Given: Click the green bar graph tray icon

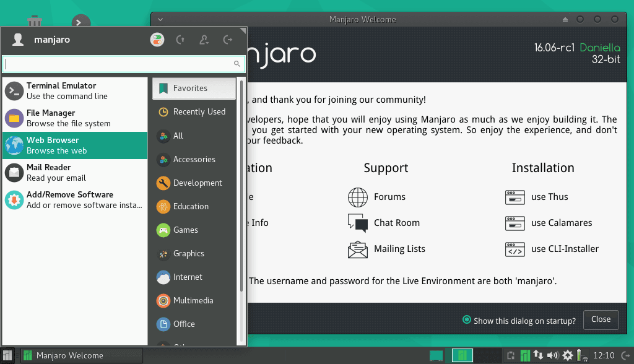Looking at the screenshot, I should 525,355.
